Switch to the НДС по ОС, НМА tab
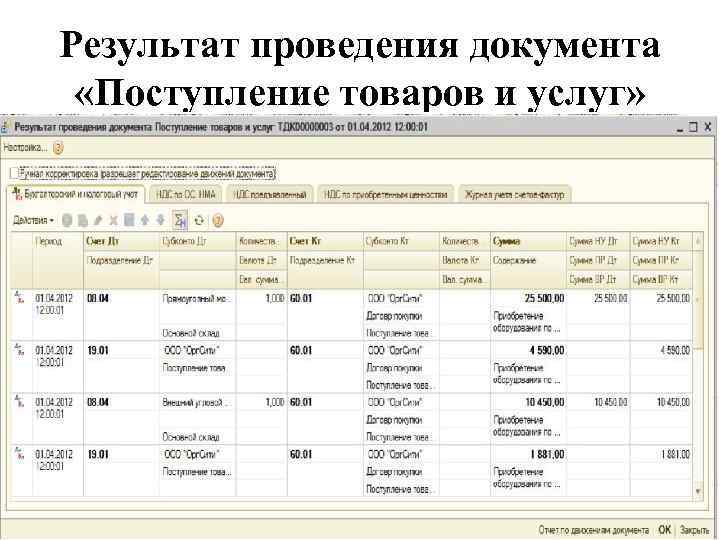 tap(186, 195)
